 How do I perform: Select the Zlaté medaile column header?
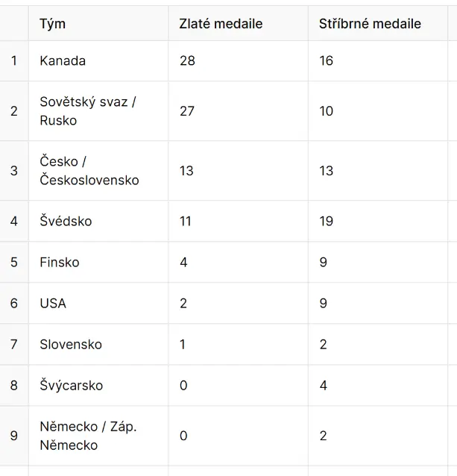(239, 23)
